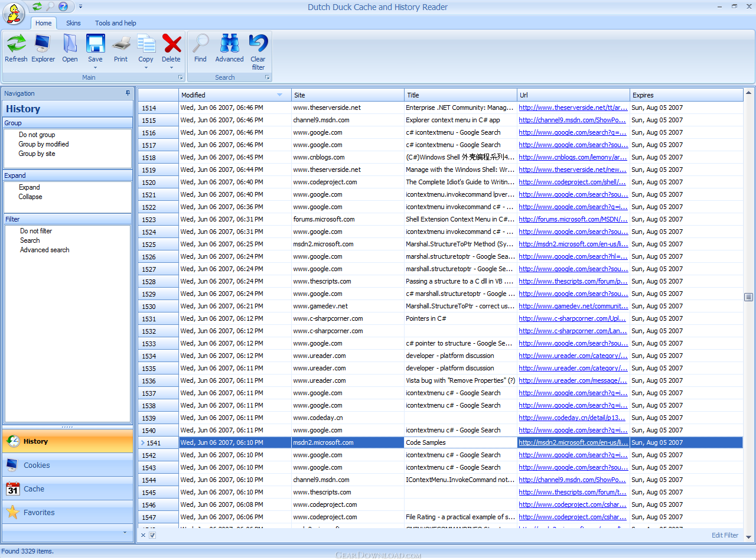Sort by the Title column header
Screen dimensions: 756x560
pos(461,95)
